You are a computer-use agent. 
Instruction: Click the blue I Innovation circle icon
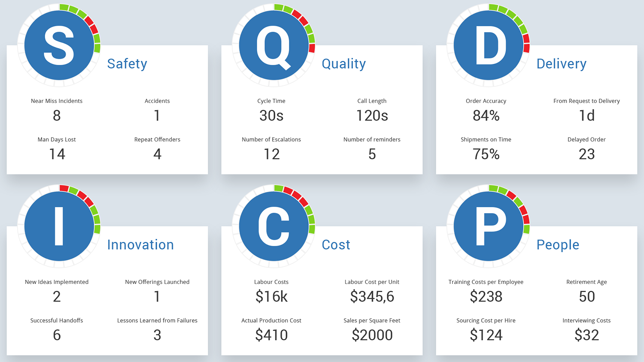(x=59, y=226)
